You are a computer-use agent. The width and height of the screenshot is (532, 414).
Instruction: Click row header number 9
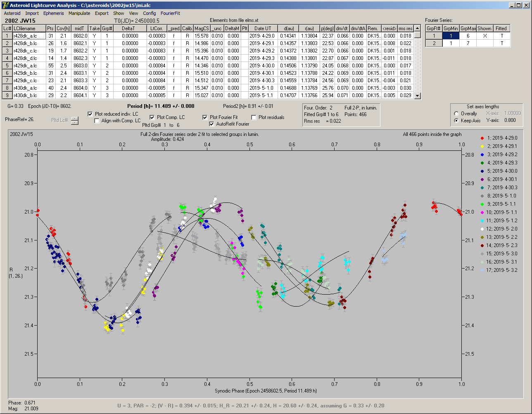[7, 95]
